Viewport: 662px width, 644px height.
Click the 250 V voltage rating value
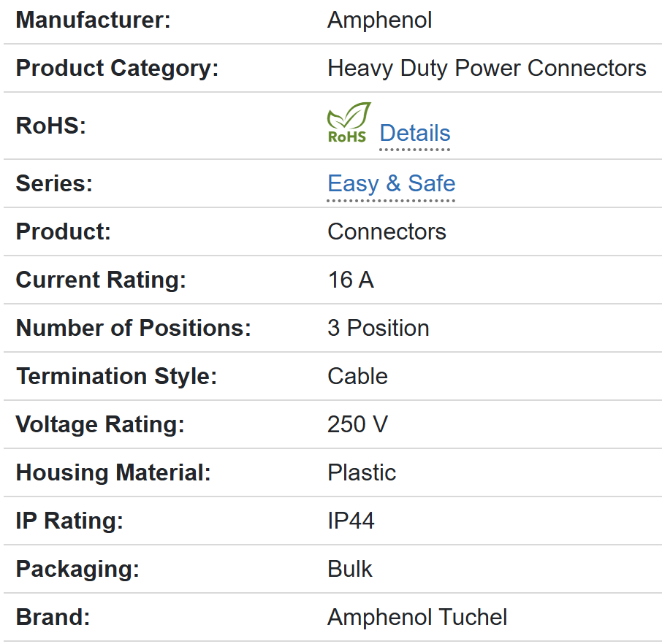pos(357,424)
